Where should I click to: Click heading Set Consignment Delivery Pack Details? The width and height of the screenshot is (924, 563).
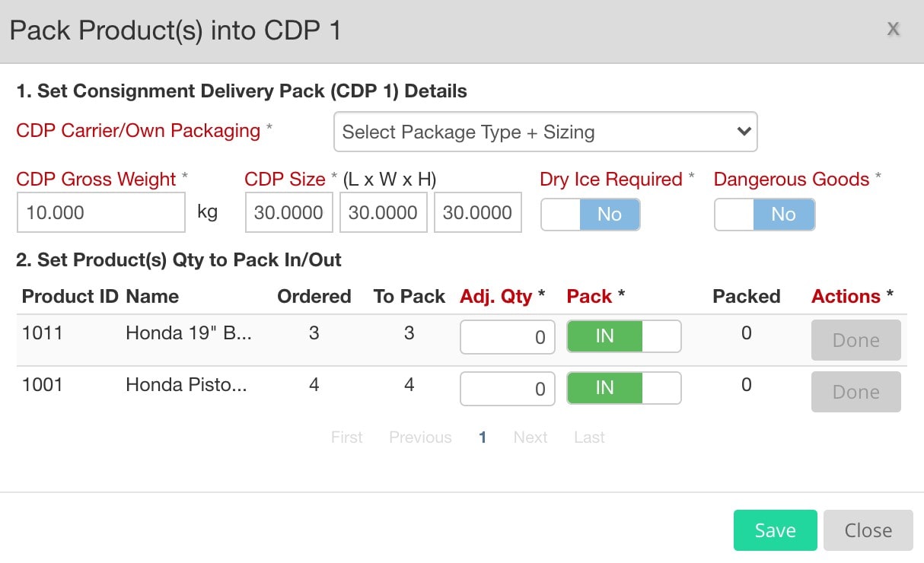[x=241, y=91]
